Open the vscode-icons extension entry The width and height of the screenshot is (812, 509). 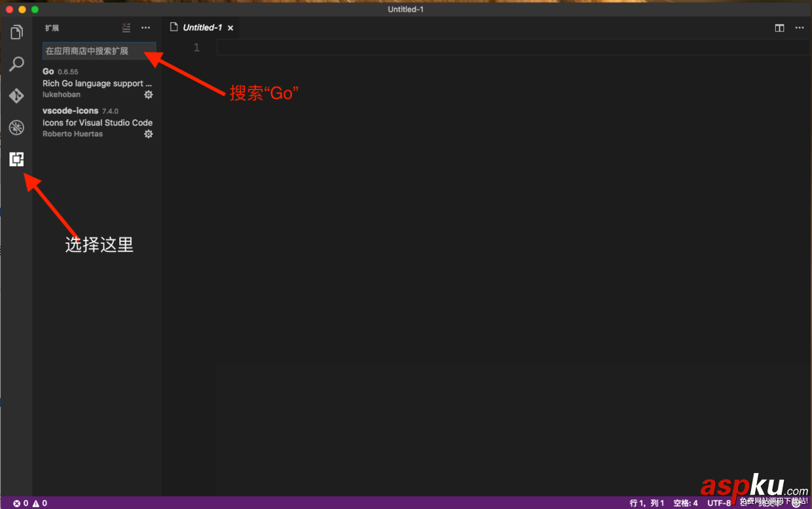(98, 122)
